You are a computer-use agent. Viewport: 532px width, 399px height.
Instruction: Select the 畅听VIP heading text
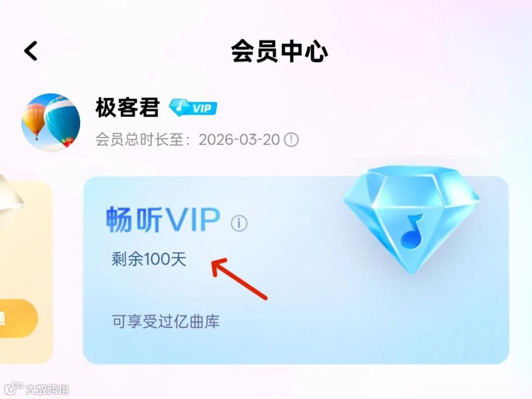(163, 220)
